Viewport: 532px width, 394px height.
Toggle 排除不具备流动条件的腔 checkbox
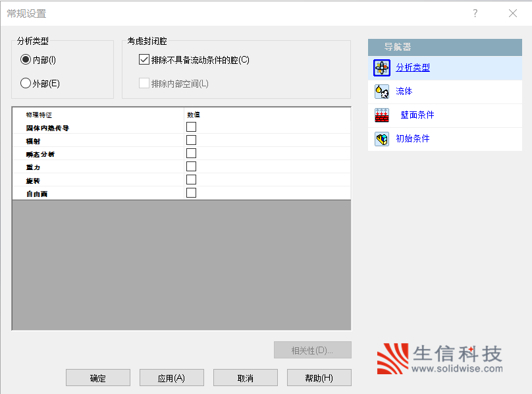(x=144, y=60)
